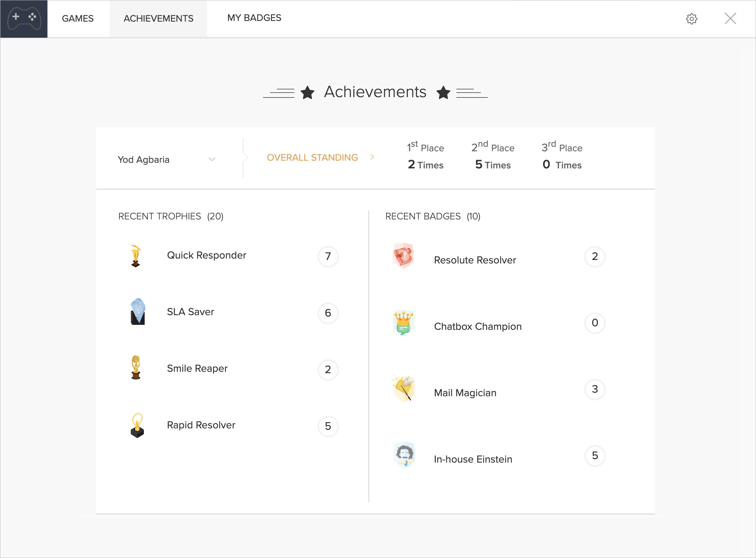Expand Overall Standing using the chevron arrow
This screenshot has height=558, width=756.
tap(372, 157)
